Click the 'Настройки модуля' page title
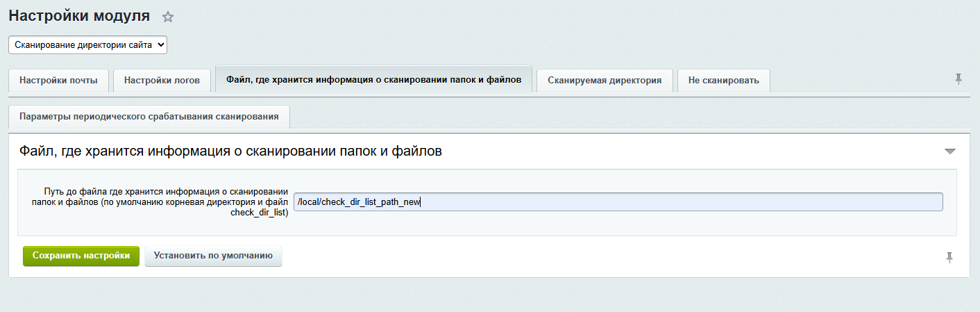 [79, 16]
